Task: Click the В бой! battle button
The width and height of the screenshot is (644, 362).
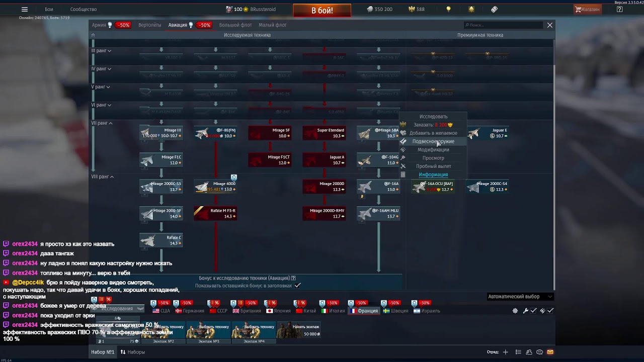Action: coord(322,11)
